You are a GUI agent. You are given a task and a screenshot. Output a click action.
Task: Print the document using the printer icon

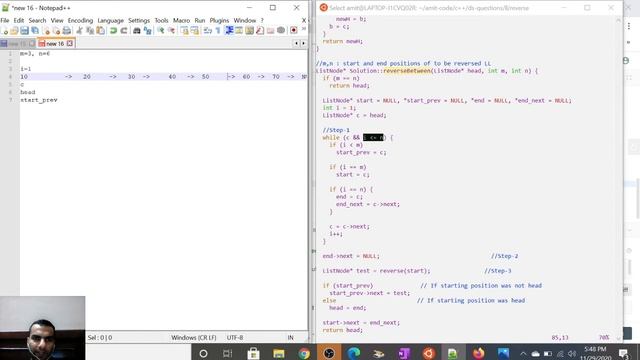(x=67, y=31)
